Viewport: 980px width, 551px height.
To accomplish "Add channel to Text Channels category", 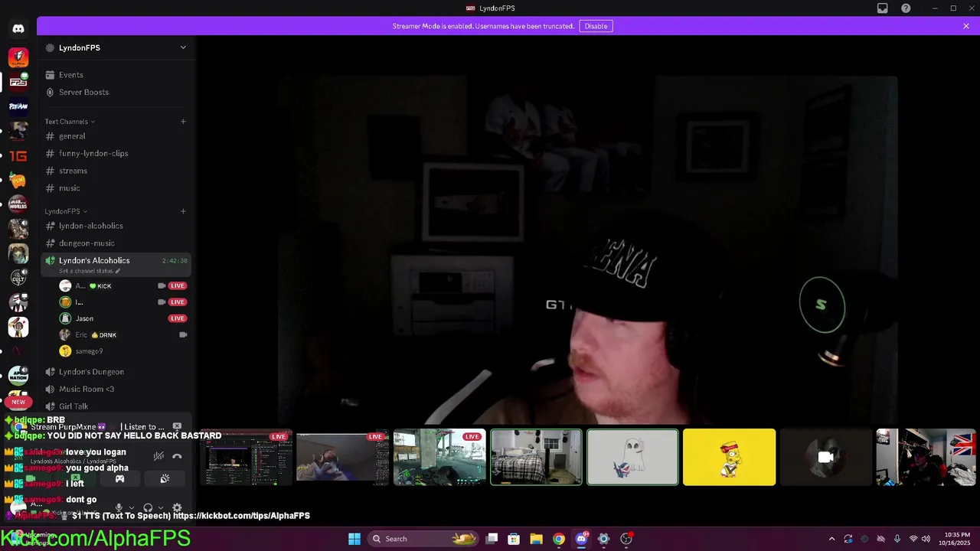I will (183, 122).
